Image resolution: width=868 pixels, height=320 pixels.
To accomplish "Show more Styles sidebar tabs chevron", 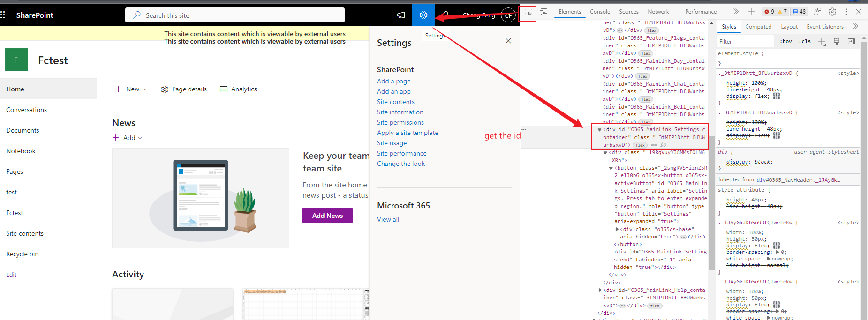I will [x=855, y=27].
